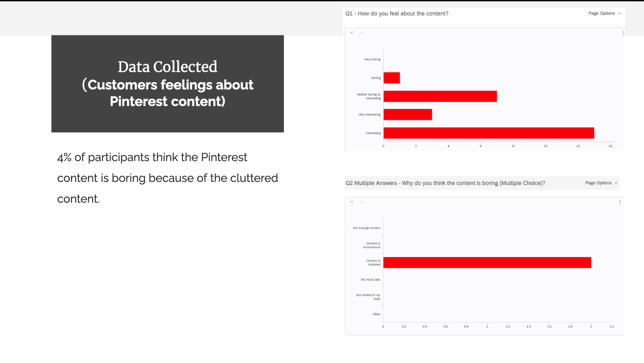Screen dimensions: 644x363
Task: Click the 'Not enough content' axis label
Action: (367, 228)
